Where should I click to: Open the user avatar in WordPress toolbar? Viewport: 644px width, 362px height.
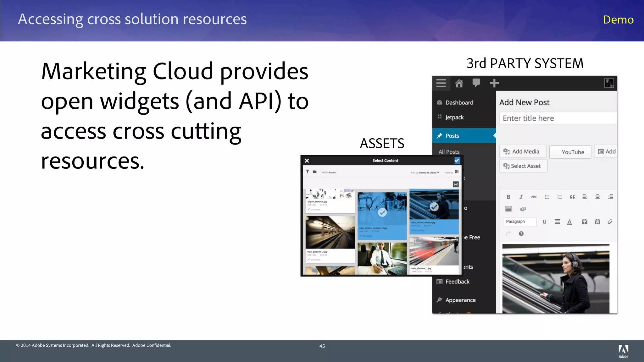pyautogui.click(x=609, y=83)
